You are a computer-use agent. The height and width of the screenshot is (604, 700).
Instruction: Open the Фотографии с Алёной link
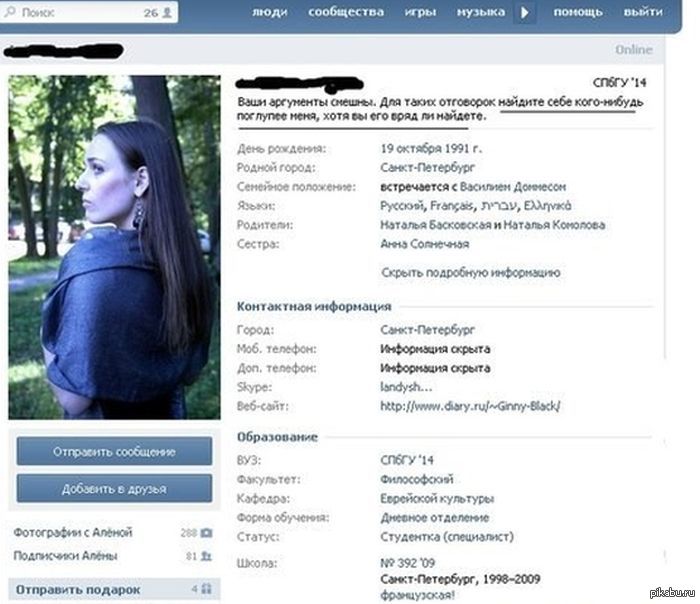[73, 533]
